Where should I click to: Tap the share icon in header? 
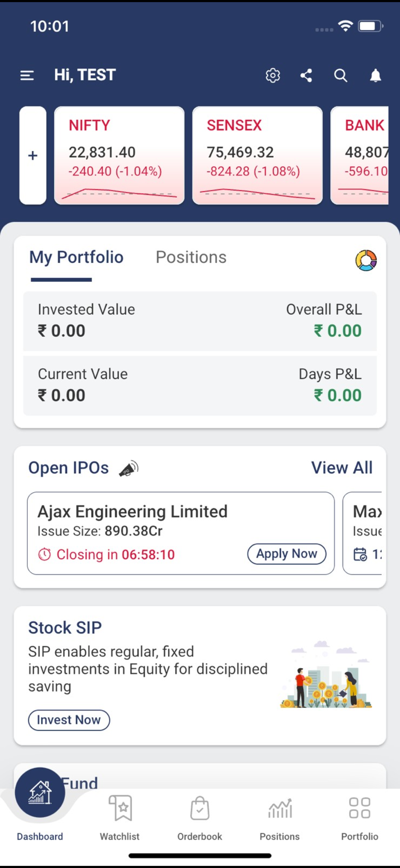click(x=306, y=75)
